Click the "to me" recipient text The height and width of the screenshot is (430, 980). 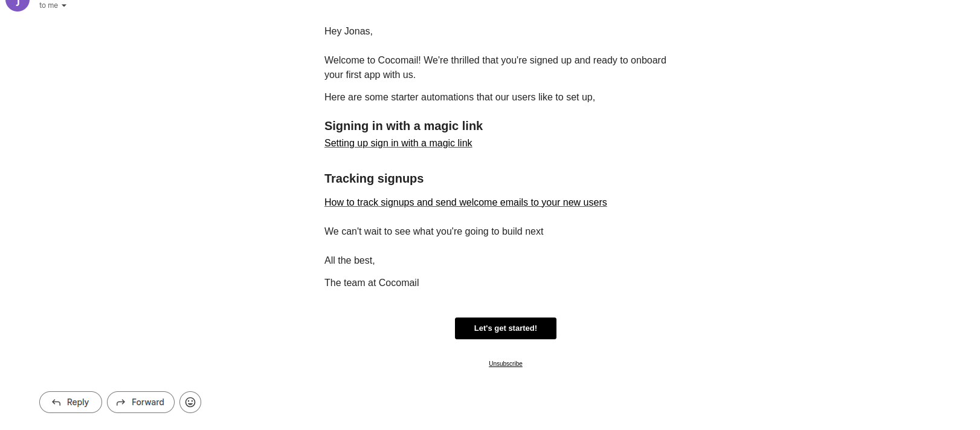pyautogui.click(x=48, y=5)
